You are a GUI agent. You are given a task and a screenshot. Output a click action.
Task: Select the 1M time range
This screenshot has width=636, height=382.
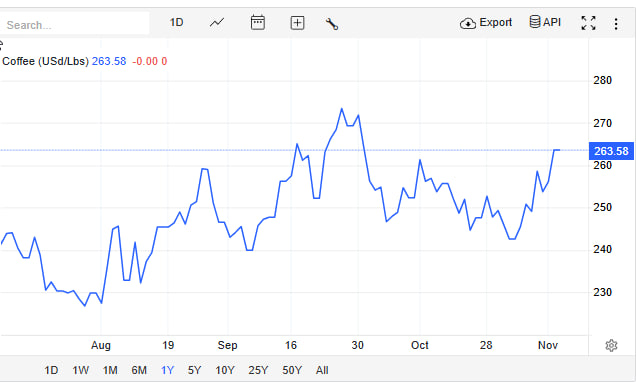click(x=110, y=370)
